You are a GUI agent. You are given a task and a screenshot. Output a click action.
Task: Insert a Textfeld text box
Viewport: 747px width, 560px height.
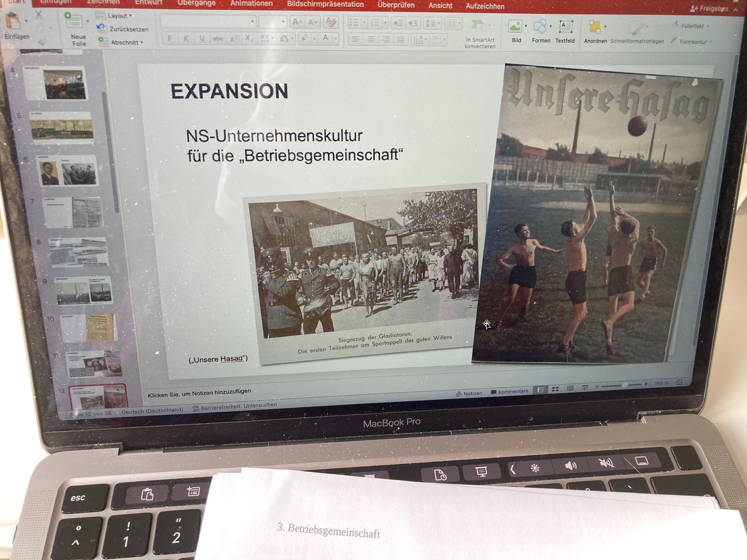point(565,27)
